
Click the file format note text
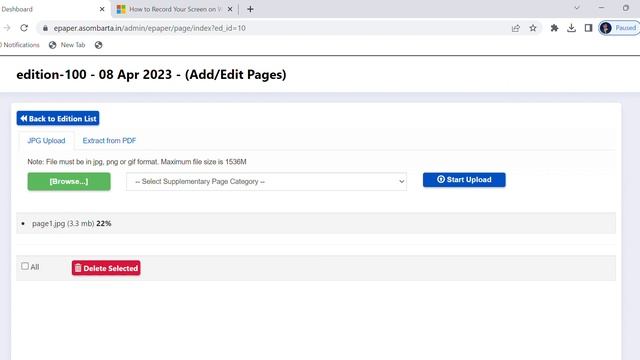point(137,162)
